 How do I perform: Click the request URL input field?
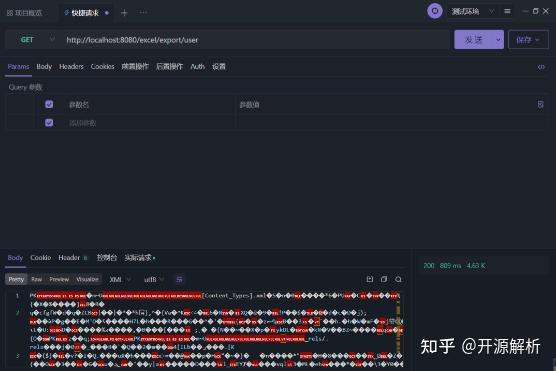pos(255,40)
